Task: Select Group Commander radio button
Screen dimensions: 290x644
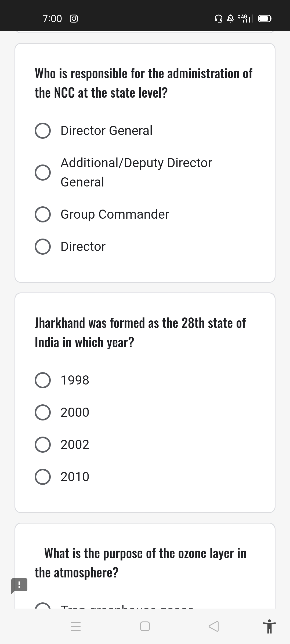Action: pos(43,214)
